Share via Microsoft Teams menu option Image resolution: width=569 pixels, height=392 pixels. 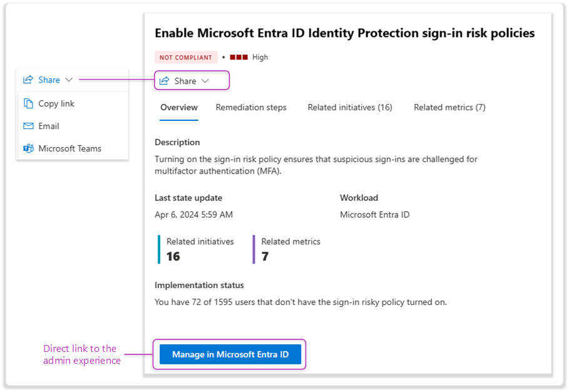point(69,148)
